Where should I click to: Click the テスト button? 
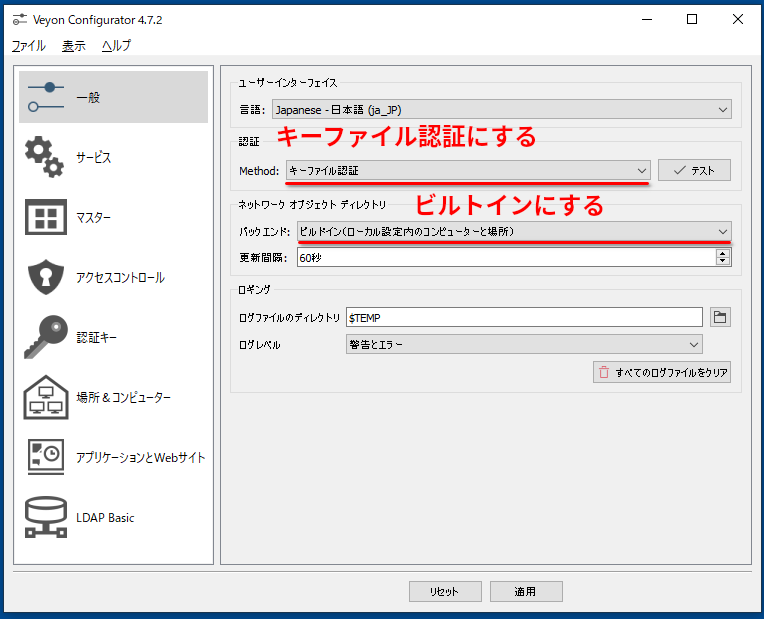click(x=694, y=170)
